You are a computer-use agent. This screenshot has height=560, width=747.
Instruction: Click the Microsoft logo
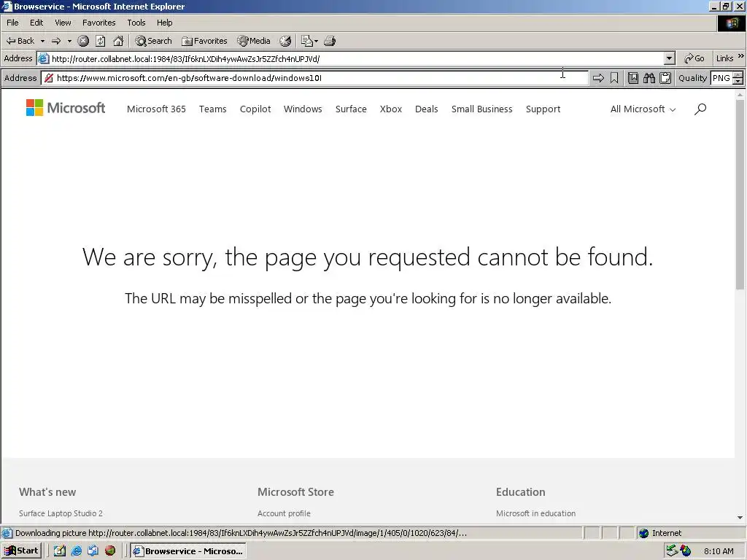click(65, 108)
